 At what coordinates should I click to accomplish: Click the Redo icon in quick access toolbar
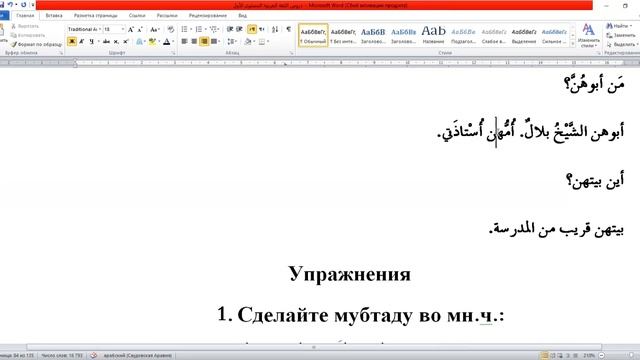(23, 4)
